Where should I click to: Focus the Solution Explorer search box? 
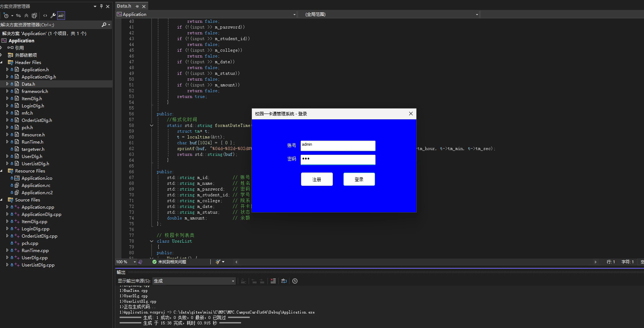[x=51, y=25]
